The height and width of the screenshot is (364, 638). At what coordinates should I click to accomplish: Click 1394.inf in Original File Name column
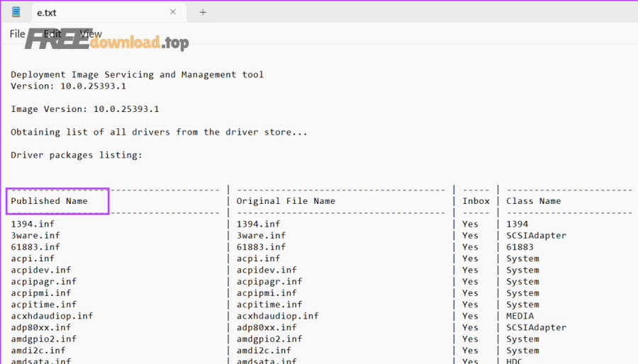tap(258, 224)
